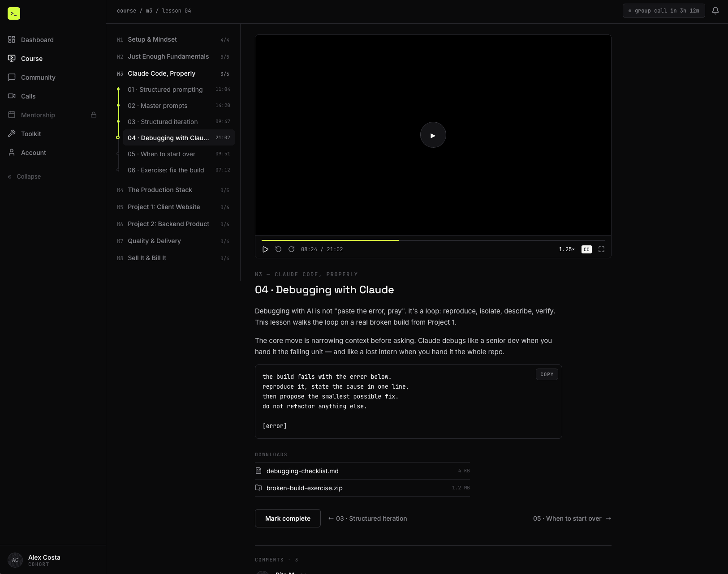This screenshot has width=728, height=574.
Task: Change the 1.25× playback speed
Action: point(567,249)
